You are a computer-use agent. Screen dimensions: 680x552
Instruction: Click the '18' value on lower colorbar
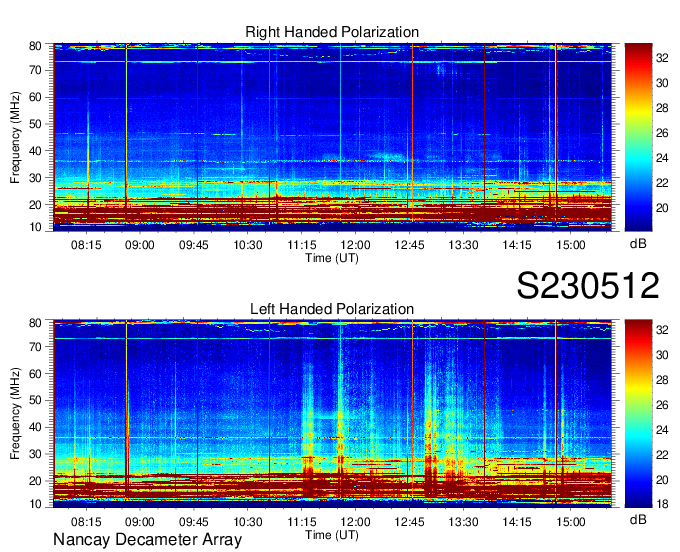662,504
